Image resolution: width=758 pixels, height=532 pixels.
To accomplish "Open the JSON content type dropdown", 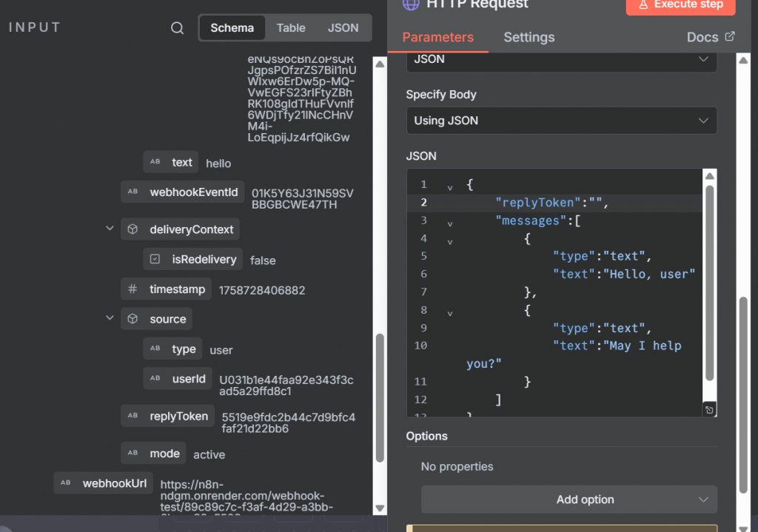I will click(562, 60).
